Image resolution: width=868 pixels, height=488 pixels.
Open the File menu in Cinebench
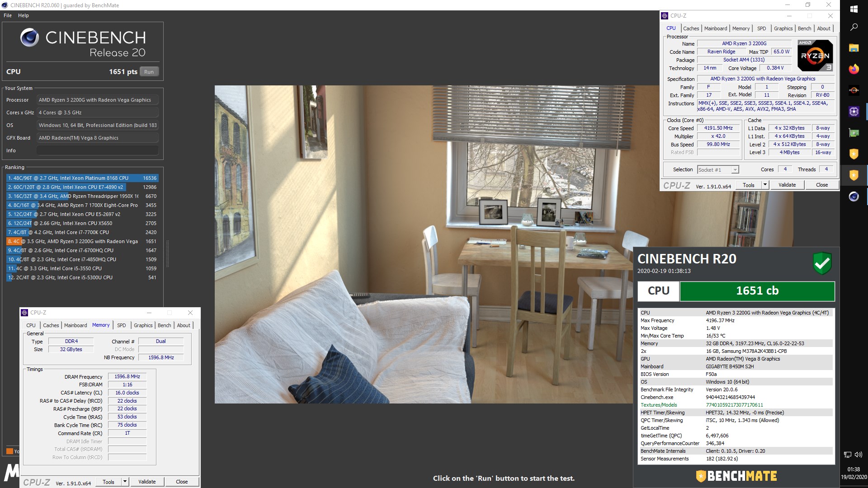click(x=8, y=15)
